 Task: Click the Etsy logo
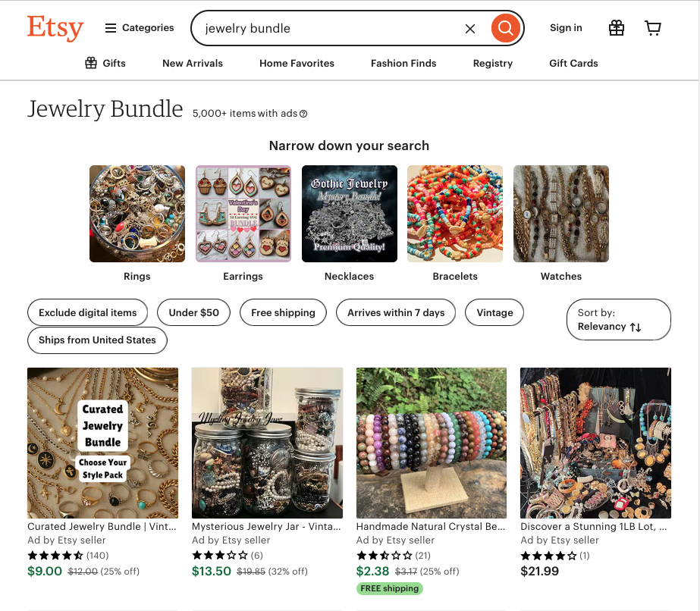(x=55, y=28)
